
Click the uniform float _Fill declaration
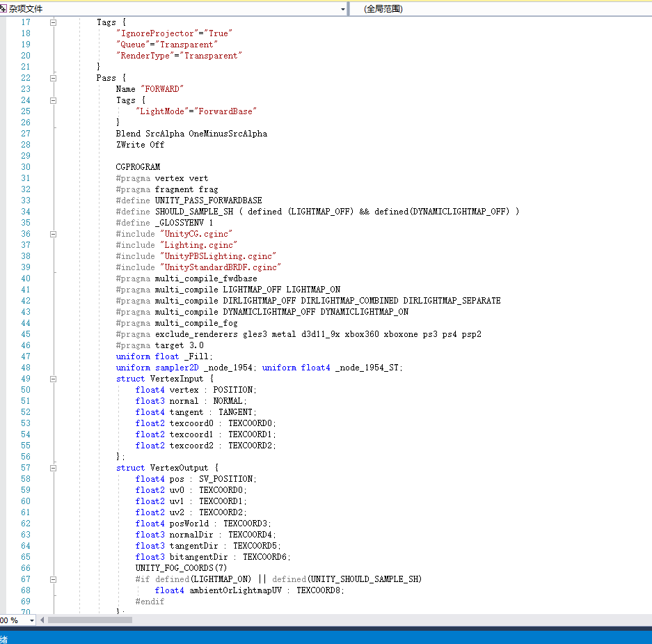[x=164, y=356]
